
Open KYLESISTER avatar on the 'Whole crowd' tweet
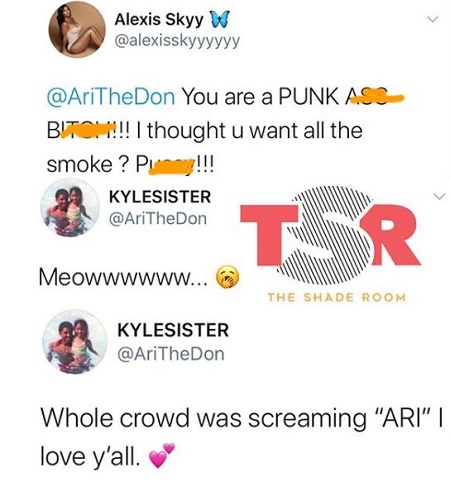point(75,341)
